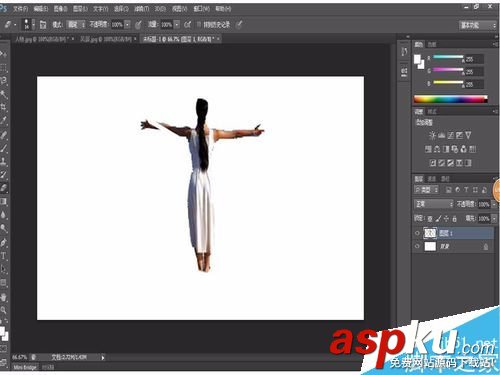Screen dimensions: 500x375
Task: Pick a color from the spectrum ramp
Action: [x=450, y=99]
